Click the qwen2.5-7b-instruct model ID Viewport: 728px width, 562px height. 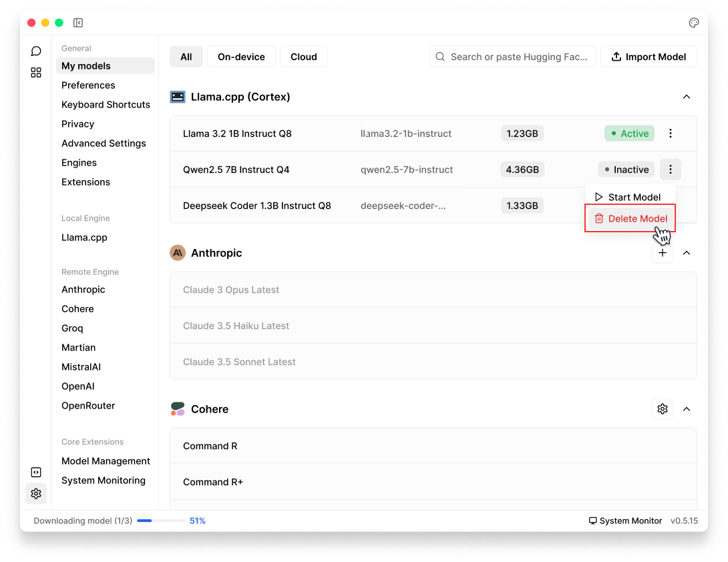coord(407,170)
